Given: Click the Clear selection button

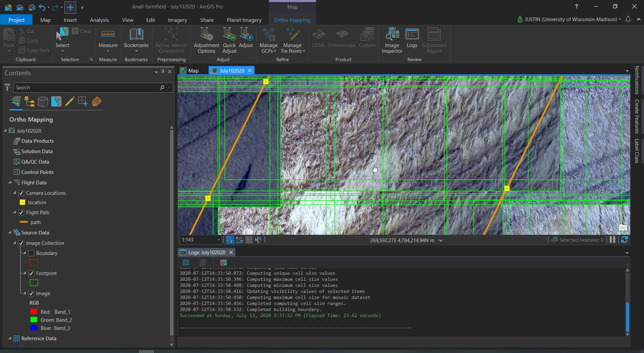Looking at the screenshot, I should tap(82, 31).
